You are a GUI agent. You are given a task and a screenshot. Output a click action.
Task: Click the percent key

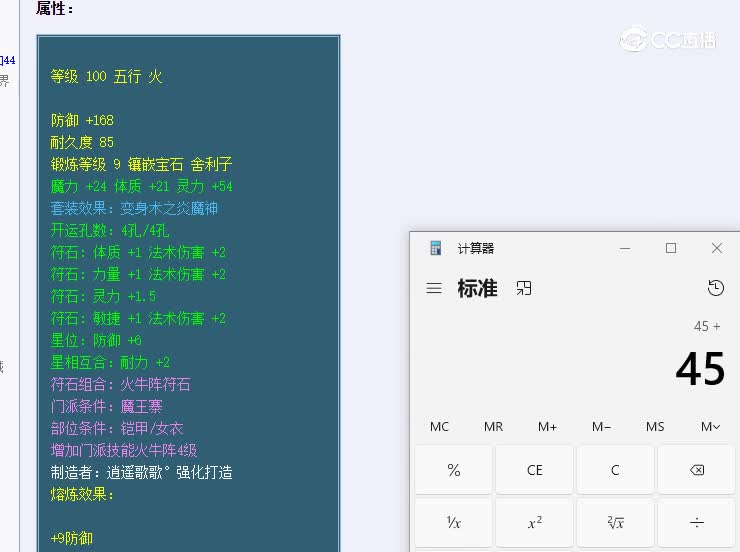click(454, 470)
